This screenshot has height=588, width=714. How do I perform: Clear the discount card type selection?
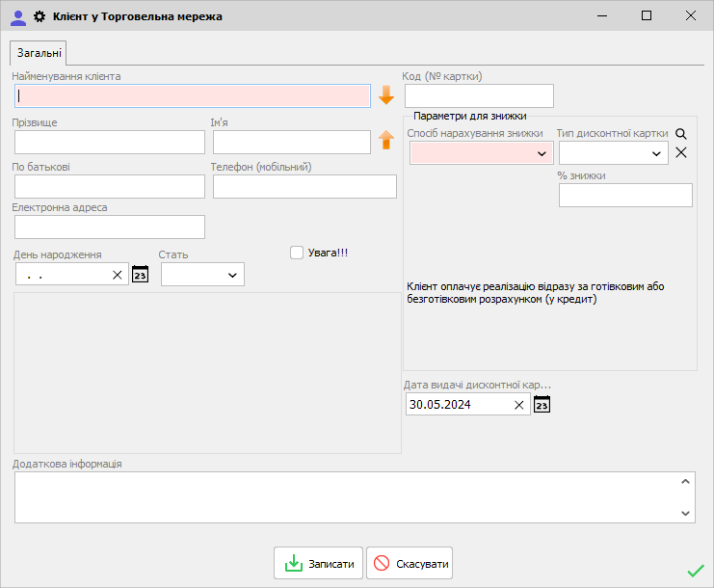pyautogui.click(x=681, y=152)
